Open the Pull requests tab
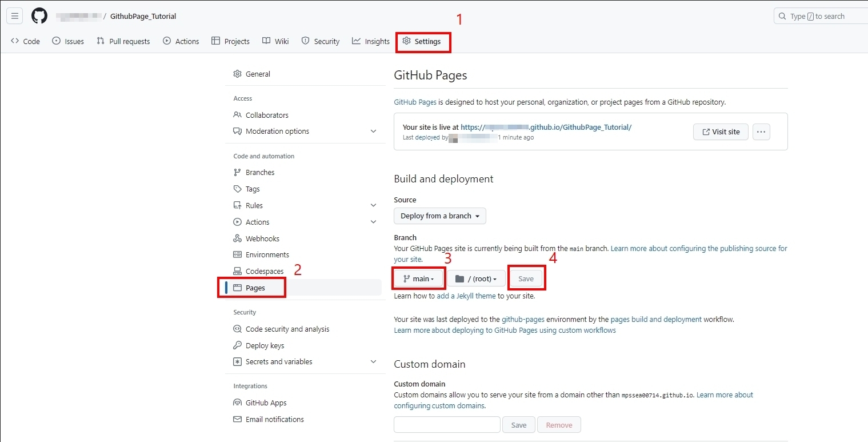This screenshot has width=868, height=442. pos(123,41)
